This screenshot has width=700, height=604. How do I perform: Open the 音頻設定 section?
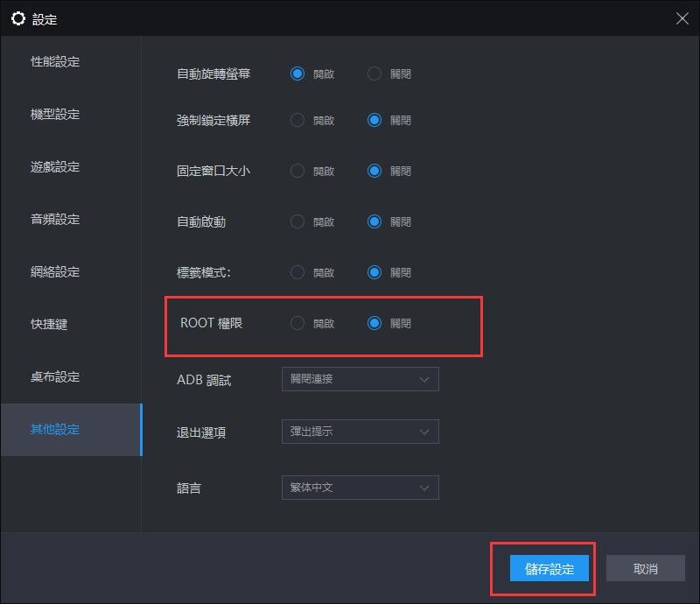point(52,220)
